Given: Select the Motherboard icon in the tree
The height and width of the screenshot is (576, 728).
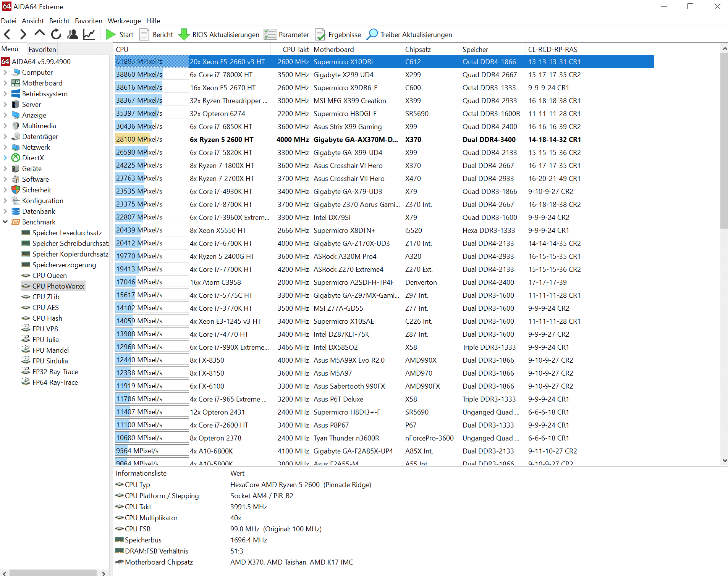Looking at the screenshot, I should (16, 83).
